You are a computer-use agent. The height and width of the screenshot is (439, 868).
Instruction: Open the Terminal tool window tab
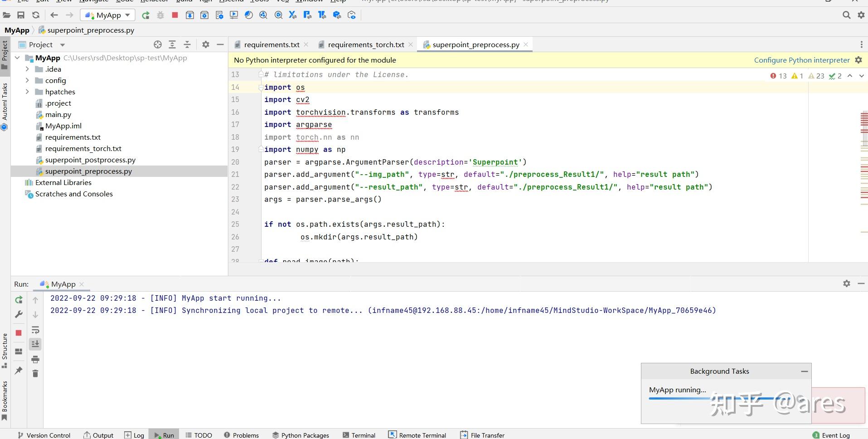coord(359,435)
